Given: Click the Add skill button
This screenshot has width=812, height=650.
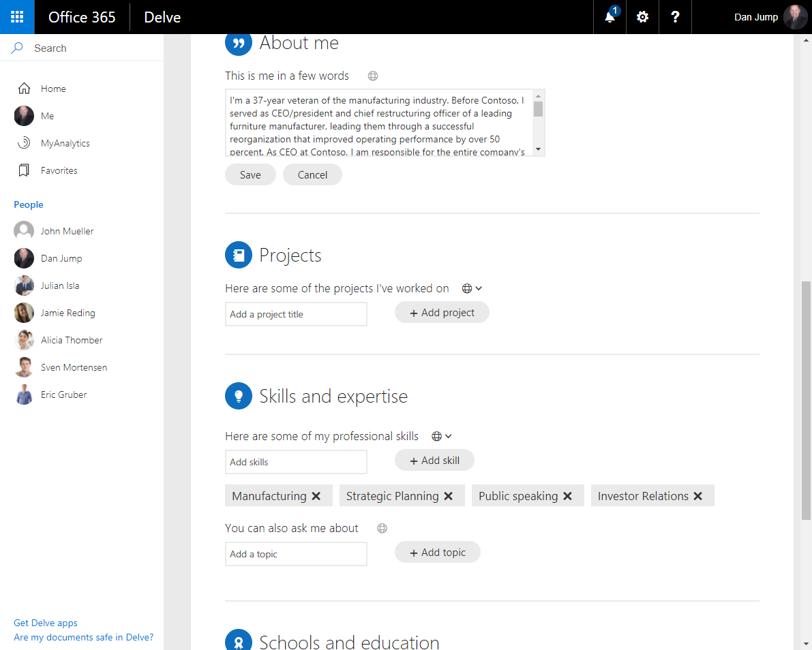Looking at the screenshot, I should [434, 461].
